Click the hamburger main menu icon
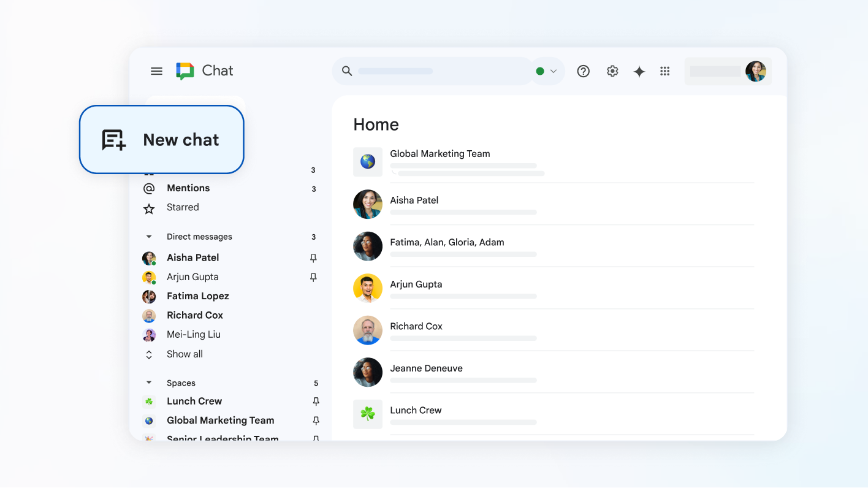Image resolution: width=868 pixels, height=488 pixels. [x=156, y=71]
